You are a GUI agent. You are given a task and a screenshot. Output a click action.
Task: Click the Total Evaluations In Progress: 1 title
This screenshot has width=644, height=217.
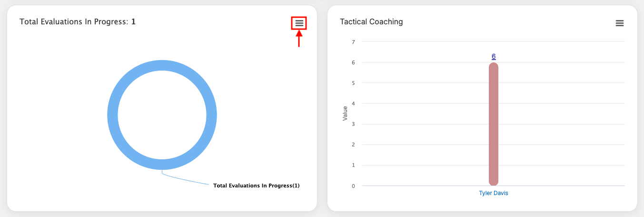tap(78, 22)
